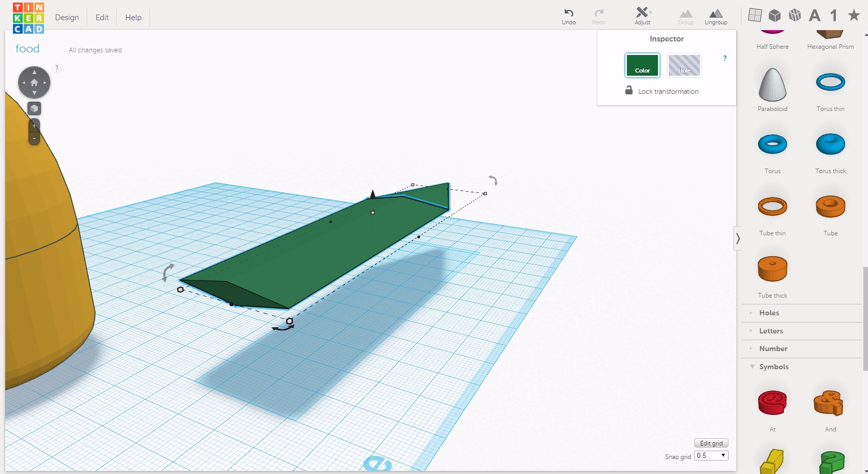
Task: Open the Help menu
Action: tap(133, 17)
